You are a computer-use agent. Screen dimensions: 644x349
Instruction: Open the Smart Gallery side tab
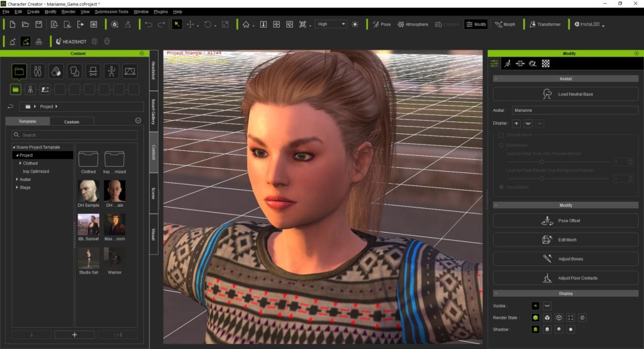pyautogui.click(x=153, y=112)
